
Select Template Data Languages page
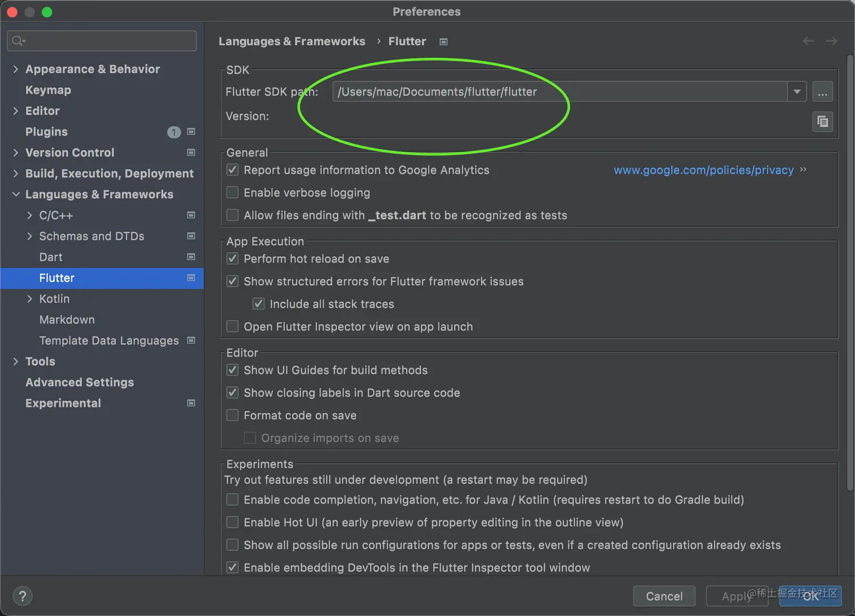point(109,341)
